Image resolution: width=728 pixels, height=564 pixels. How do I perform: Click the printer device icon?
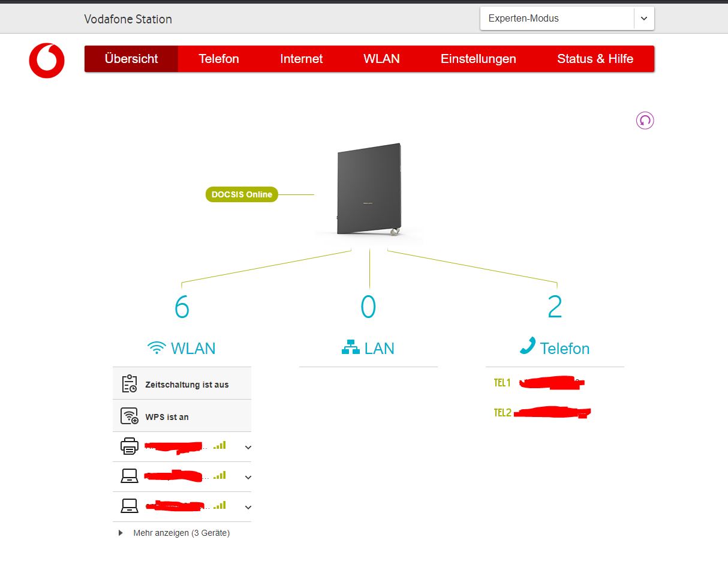(130, 446)
